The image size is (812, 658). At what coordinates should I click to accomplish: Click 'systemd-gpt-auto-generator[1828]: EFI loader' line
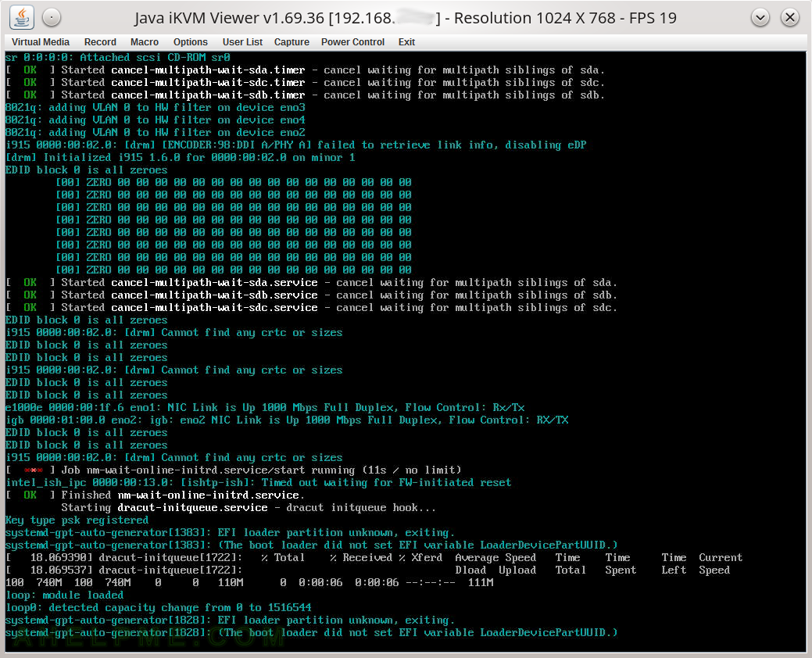[x=230, y=620]
